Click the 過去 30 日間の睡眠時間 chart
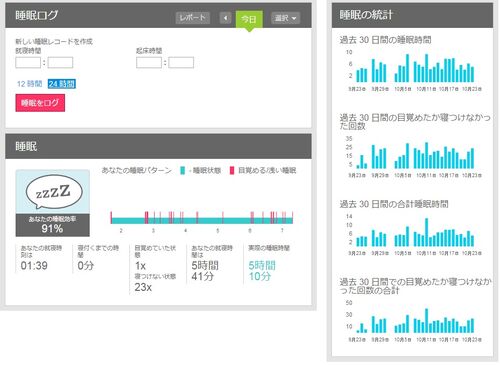Image resolution: width=500 pixels, height=365 pixels. pos(414,70)
